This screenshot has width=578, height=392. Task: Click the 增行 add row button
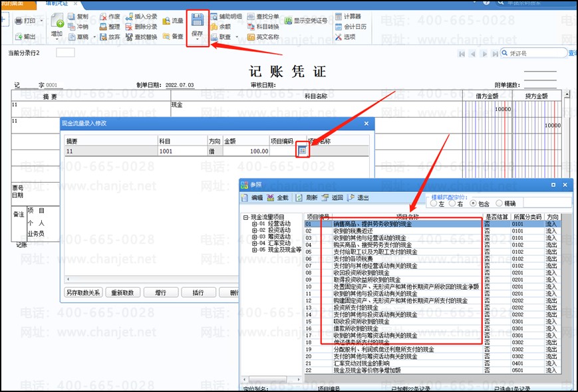click(x=161, y=292)
